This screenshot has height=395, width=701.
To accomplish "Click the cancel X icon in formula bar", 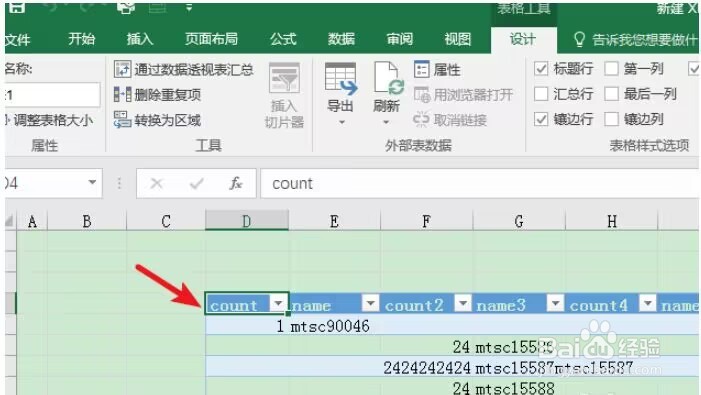I will [x=156, y=183].
